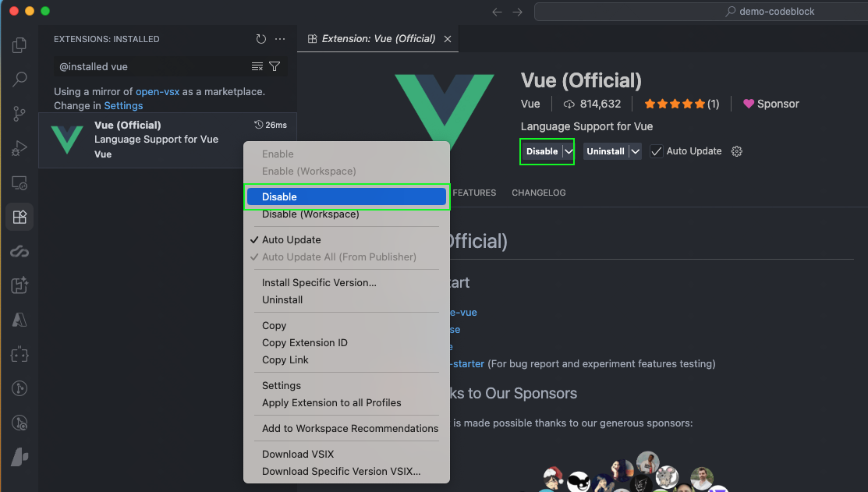Click the Extensions icon in activity bar

(x=19, y=217)
